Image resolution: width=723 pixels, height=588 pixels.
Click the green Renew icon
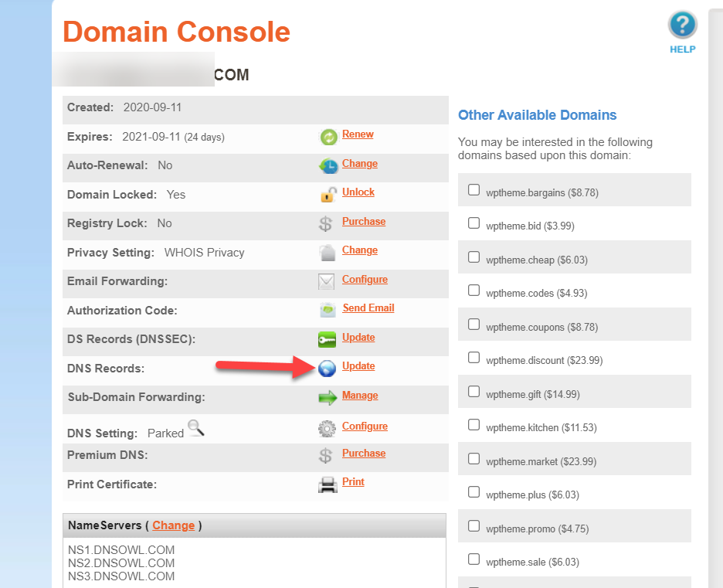[328, 137]
